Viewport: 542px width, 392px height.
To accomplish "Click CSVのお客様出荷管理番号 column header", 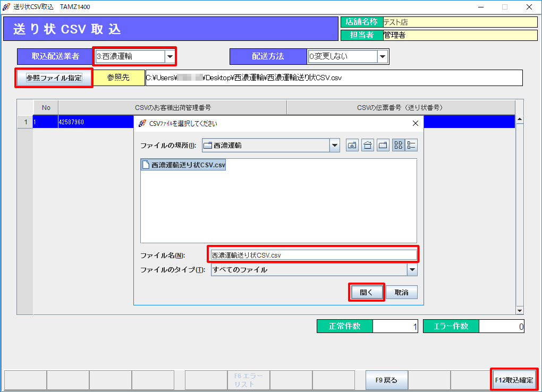I will (173, 107).
